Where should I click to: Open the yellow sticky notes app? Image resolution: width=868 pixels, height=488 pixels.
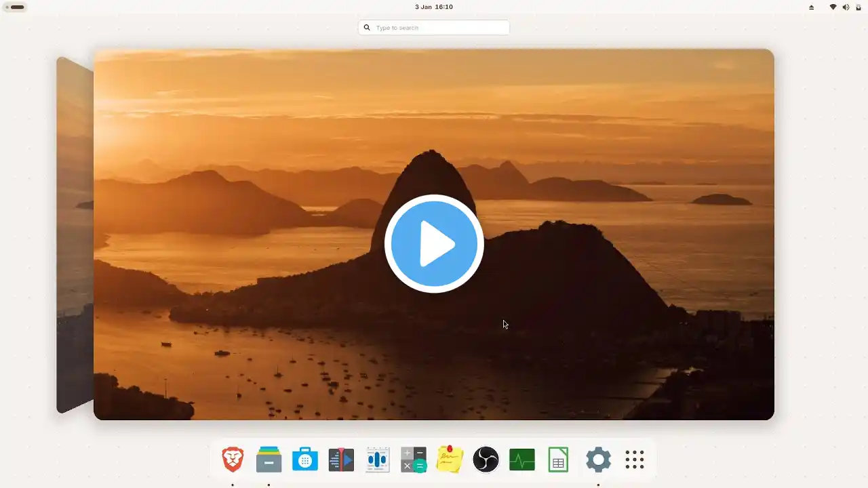coord(450,460)
